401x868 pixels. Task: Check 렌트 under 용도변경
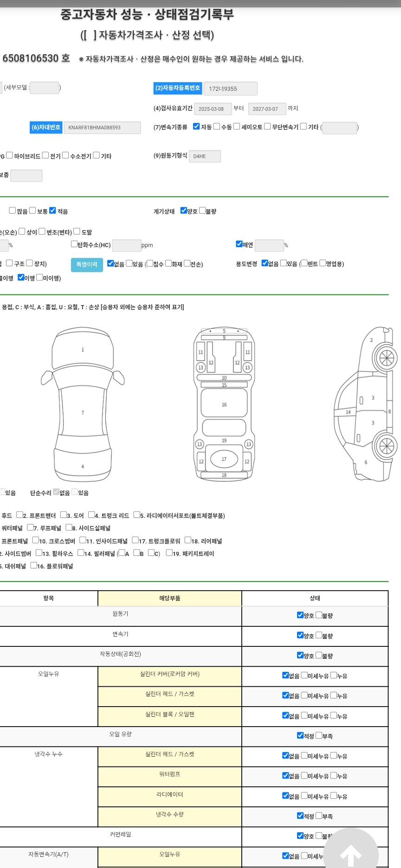[304, 263]
